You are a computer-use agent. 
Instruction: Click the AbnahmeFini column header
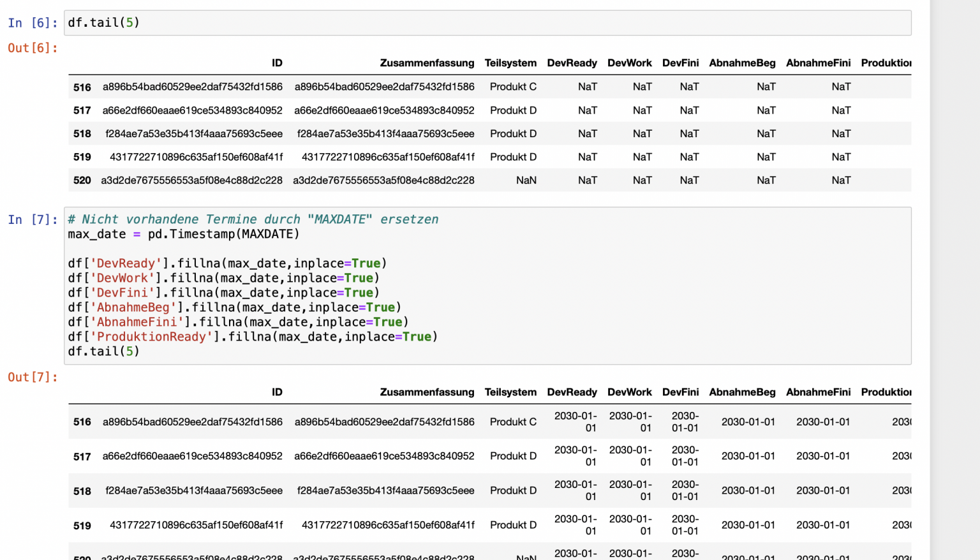[819, 63]
